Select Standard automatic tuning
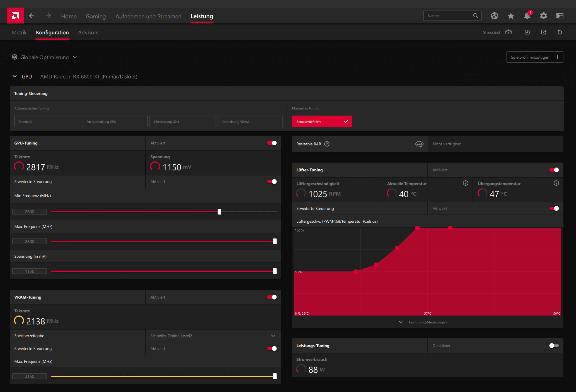 [47, 121]
